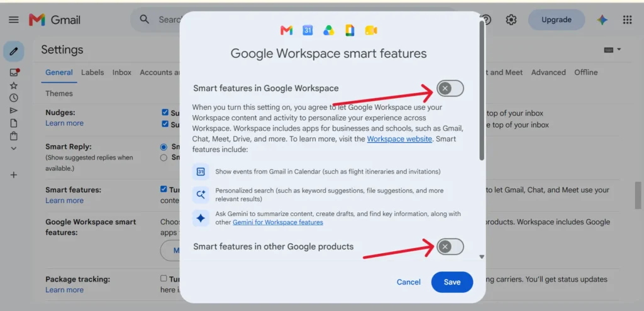The height and width of the screenshot is (311, 644).
Task: Click the Cancel button
Action: point(408,282)
